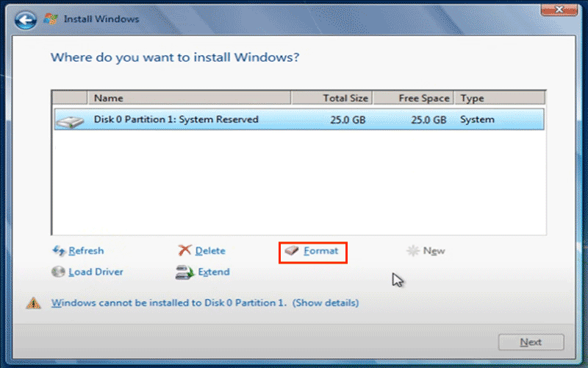This screenshot has width=588, height=368.
Task: Click the Windows flag logo in title bar
Action: [x=50, y=19]
